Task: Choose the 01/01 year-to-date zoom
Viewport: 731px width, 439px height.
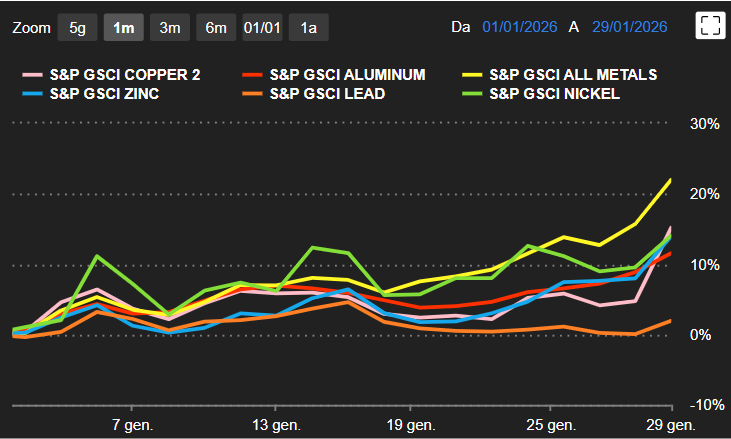Action: pos(261,27)
